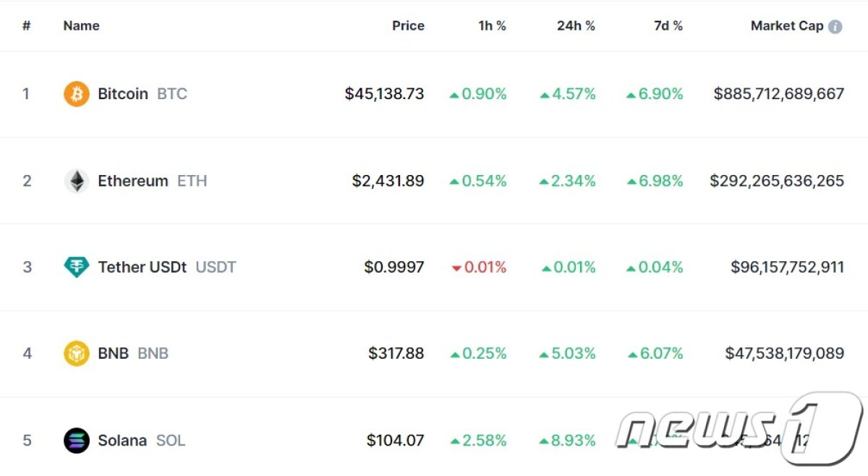868x476 pixels.
Task: Click the Tether USDt logo icon
Action: click(x=76, y=267)
